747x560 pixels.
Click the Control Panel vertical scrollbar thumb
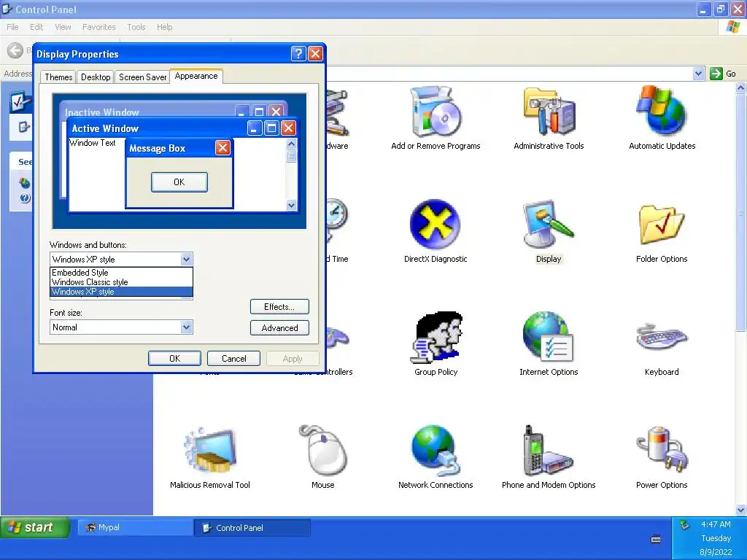[741, 212]
